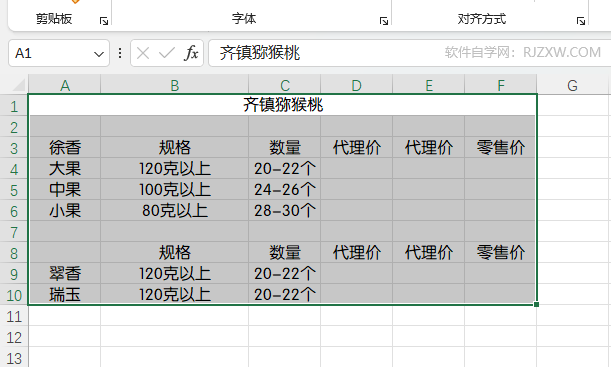Image resolution: width=611 pixels, height=367 pixels.
Task: Click the Insert Function fx icon
Action: coord(191,53)
